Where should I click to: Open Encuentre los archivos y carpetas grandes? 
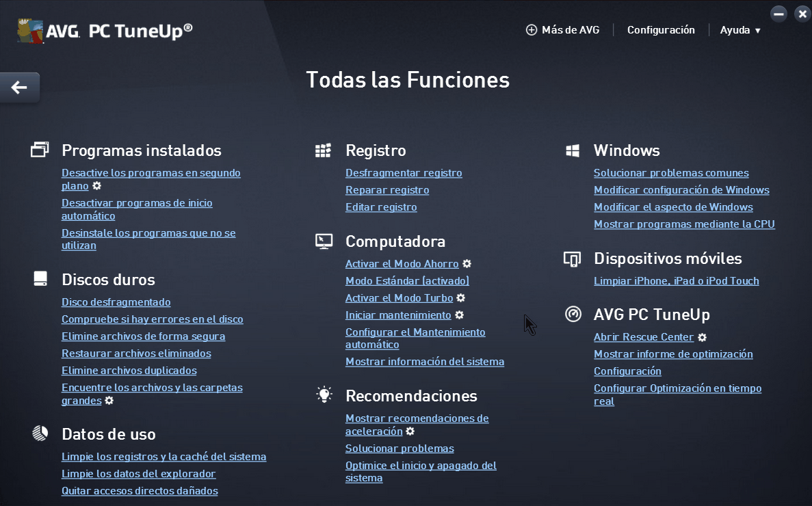click(x=152, y=394)
